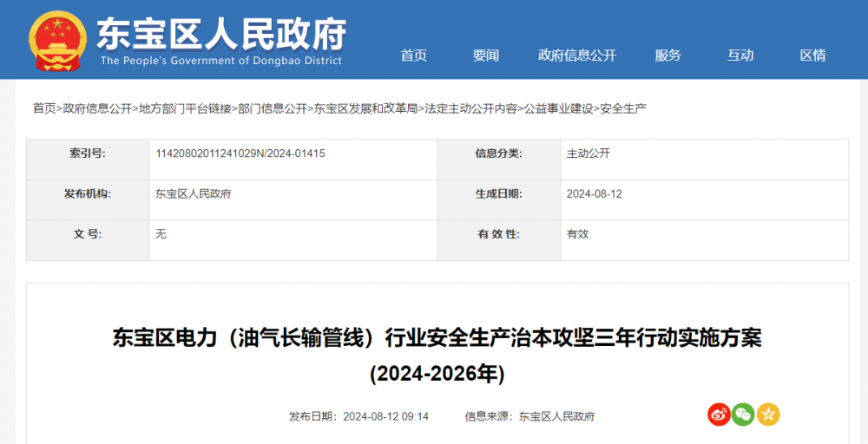Viewport: 868px width, 444px height.
Task: Select index number 11420802011241029N/2024-01415
Action: click(x=240, y=153)
